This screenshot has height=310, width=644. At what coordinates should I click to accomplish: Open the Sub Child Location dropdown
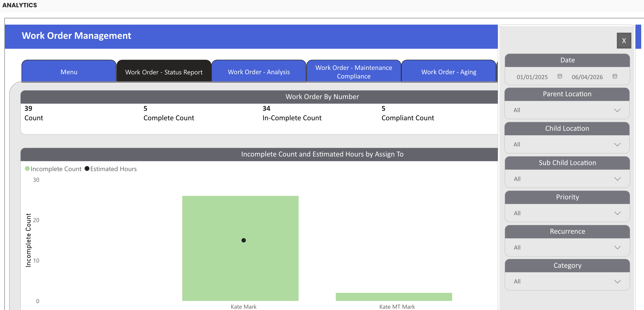pos(567,179)
